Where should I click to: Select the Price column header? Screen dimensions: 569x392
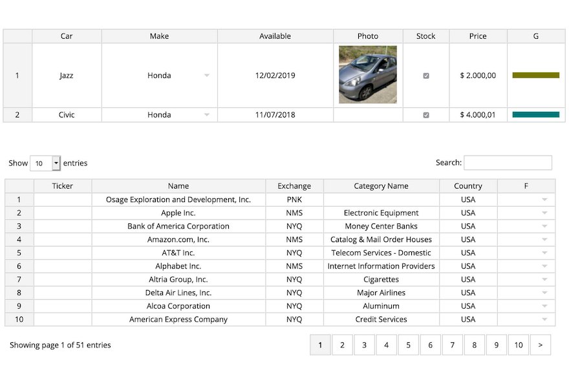[x=478, y=36]
